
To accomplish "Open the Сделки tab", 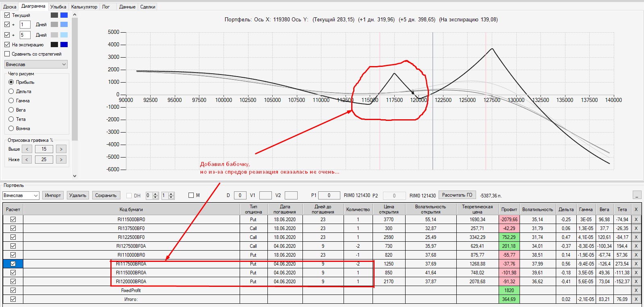I will point(148,7).
